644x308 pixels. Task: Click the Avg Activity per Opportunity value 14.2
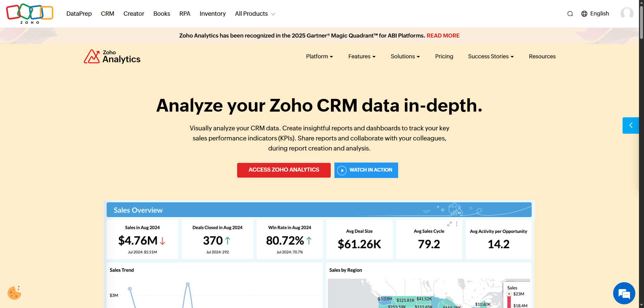(x=498, y=244)
